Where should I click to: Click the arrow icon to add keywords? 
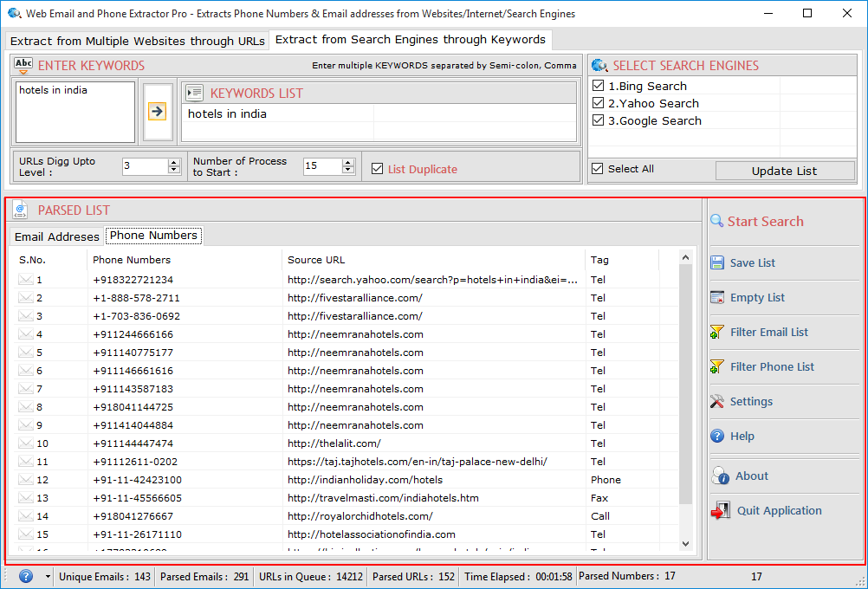point(157,111)
